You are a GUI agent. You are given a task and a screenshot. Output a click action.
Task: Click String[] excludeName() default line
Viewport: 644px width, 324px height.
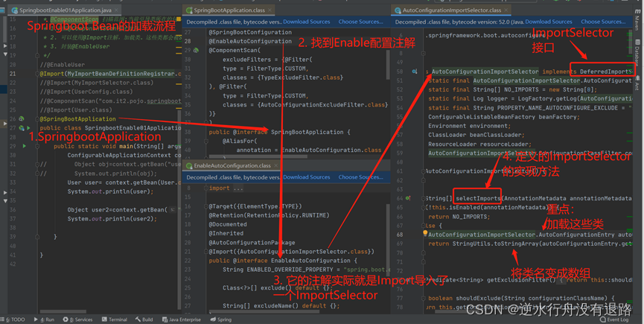[281, 305]
